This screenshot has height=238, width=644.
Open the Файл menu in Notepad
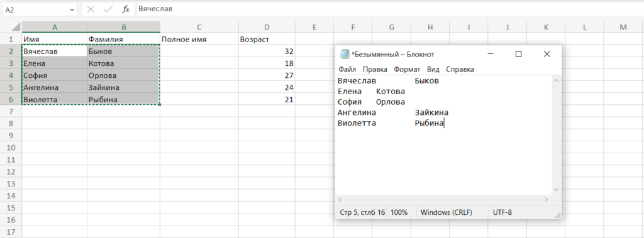[347, 69]
